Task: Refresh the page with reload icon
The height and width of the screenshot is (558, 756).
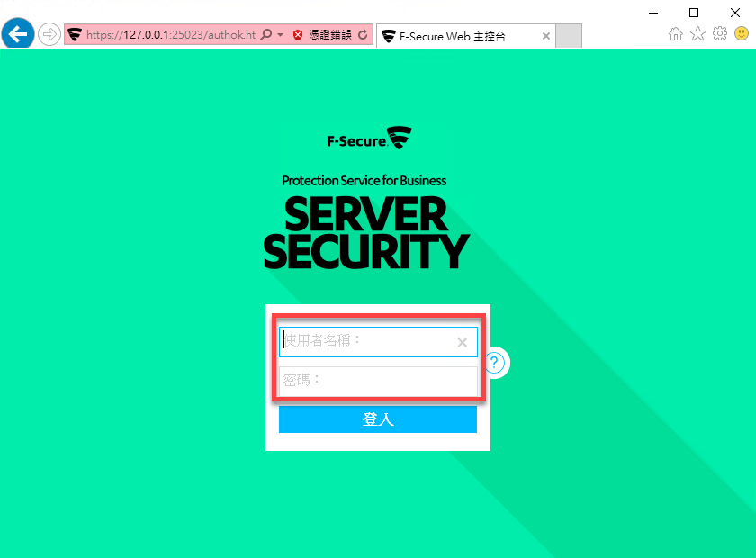Action: coord(364,35)
